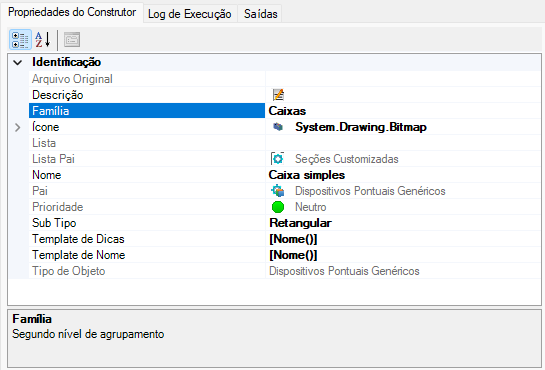Open the Saídas tab

coord(261,14)
